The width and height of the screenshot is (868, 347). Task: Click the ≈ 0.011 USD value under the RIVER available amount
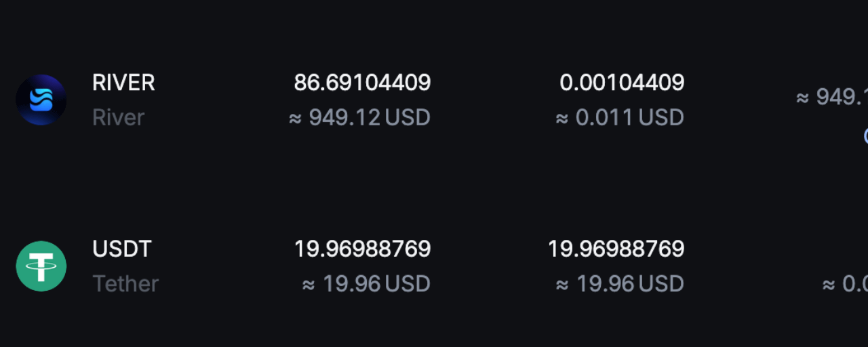pos(620,117)
